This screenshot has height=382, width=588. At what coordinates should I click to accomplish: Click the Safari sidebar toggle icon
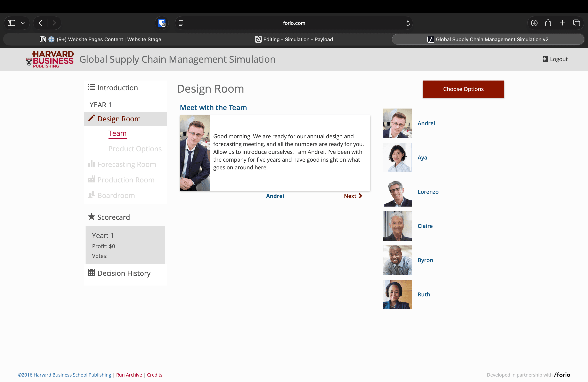point(12,23)
